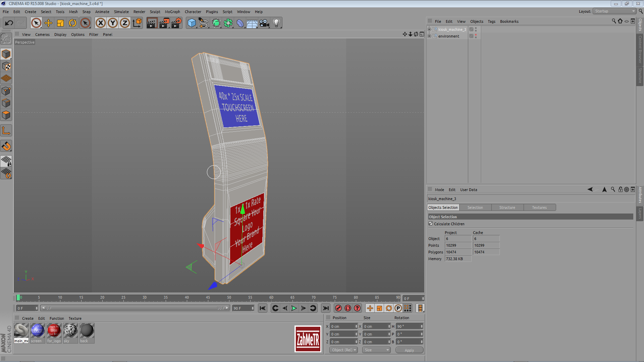Open the Cameras viewport menu

(x=42, y=35)
